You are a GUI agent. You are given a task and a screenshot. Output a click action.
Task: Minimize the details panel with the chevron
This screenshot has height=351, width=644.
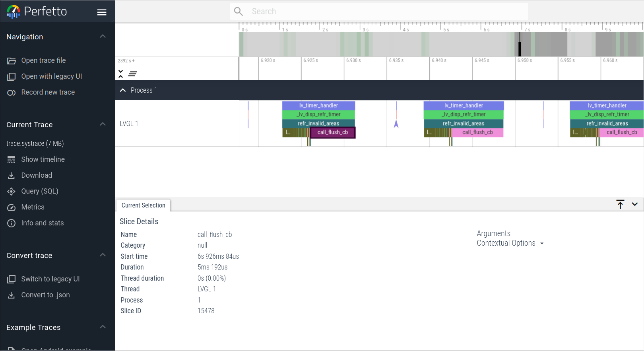(635, 204)
